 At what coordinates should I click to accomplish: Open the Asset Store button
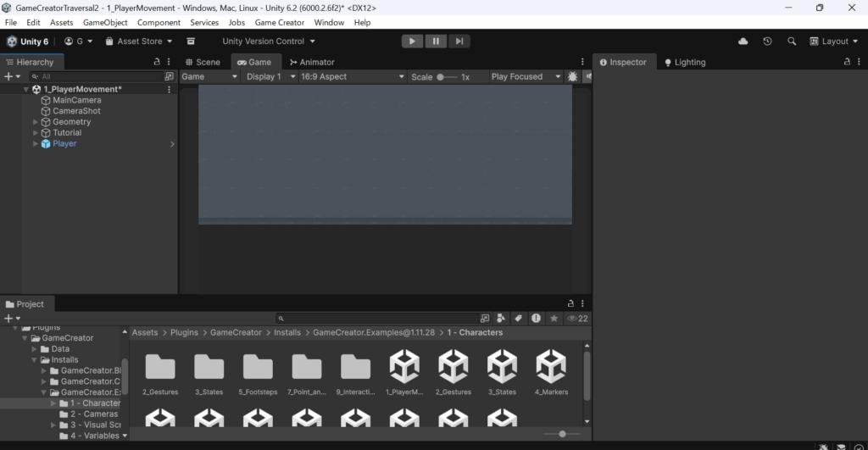point(139,41)
